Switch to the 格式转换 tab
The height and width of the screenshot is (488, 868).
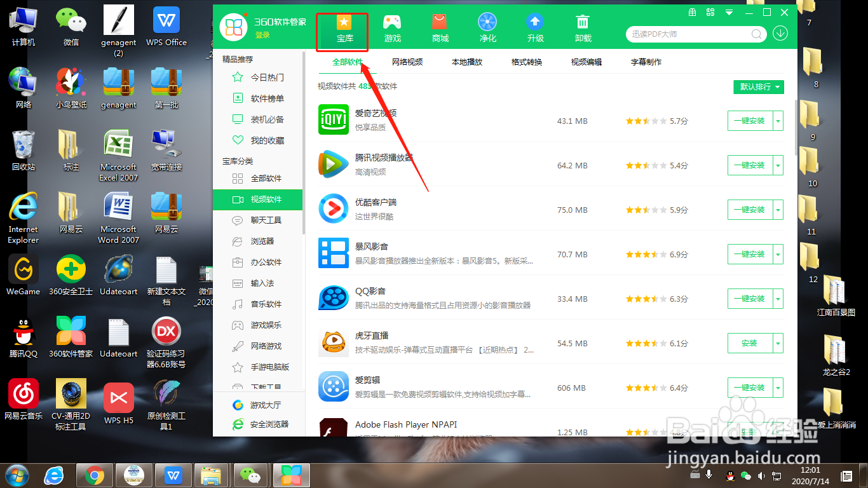[x=526, y=62]
